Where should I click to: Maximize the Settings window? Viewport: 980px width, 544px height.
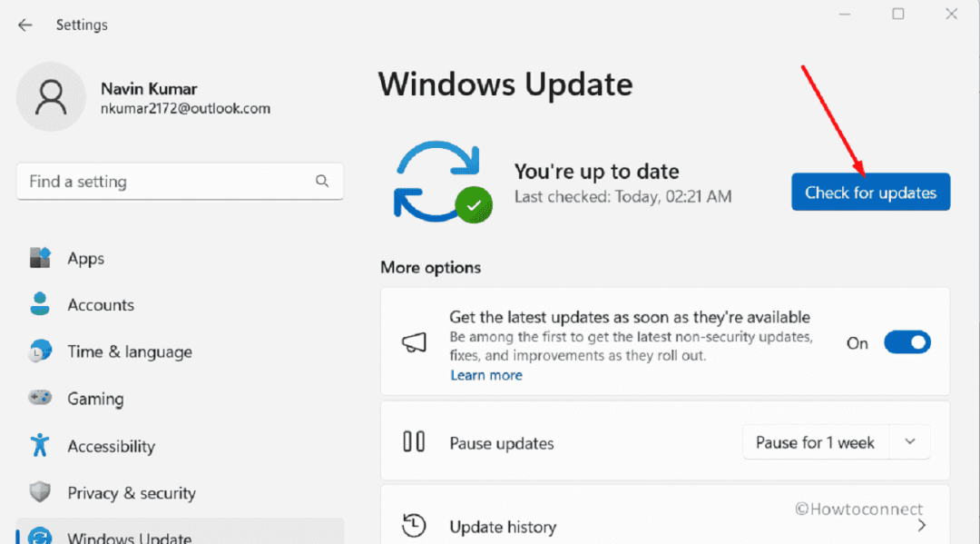click(897, 14)
